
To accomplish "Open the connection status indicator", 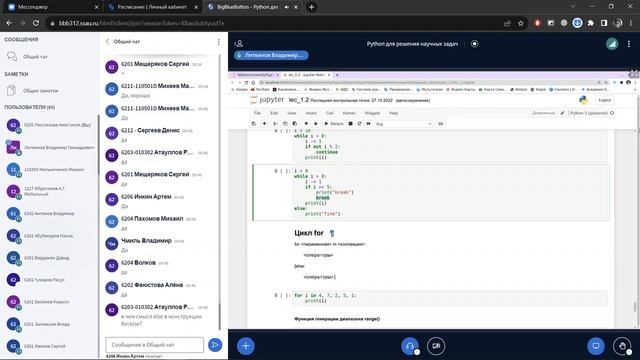I will 612,44.
